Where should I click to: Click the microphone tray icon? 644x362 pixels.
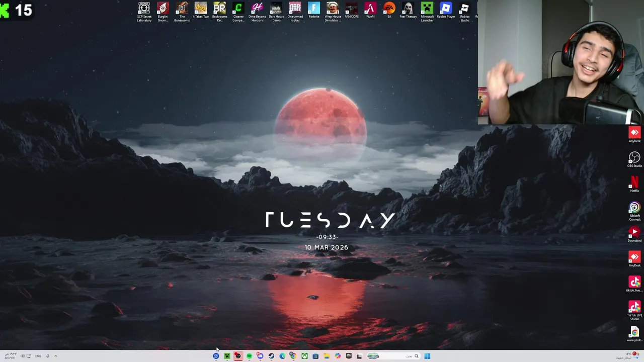pyautogui.click(x=48, y=356)
